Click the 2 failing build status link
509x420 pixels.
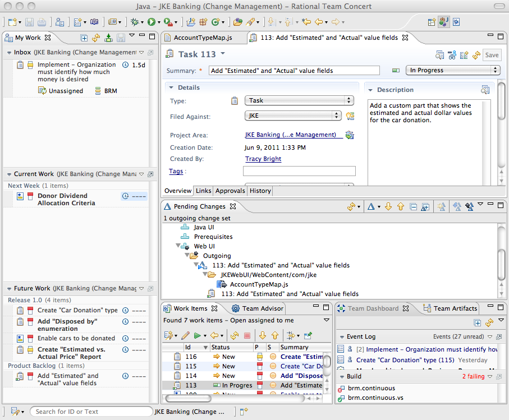[x=473, y=376]
